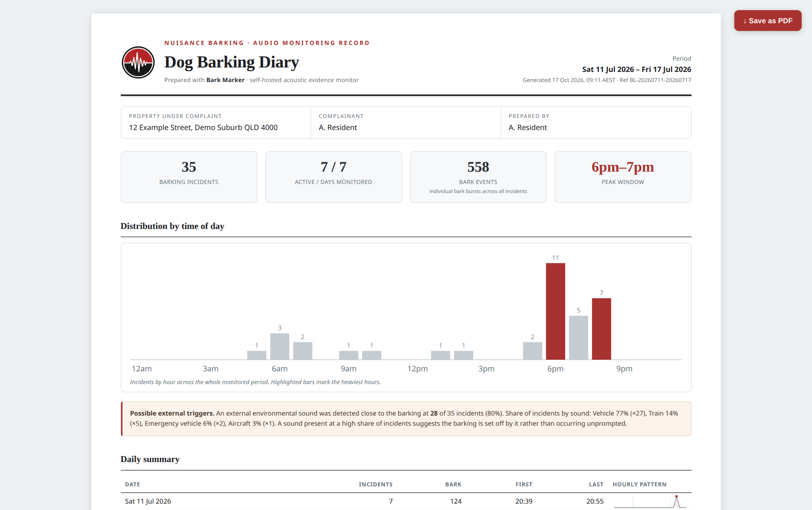Click the 124 bark count cell
The width and height of the screenshot is (812, 510).
pos(455,501)
